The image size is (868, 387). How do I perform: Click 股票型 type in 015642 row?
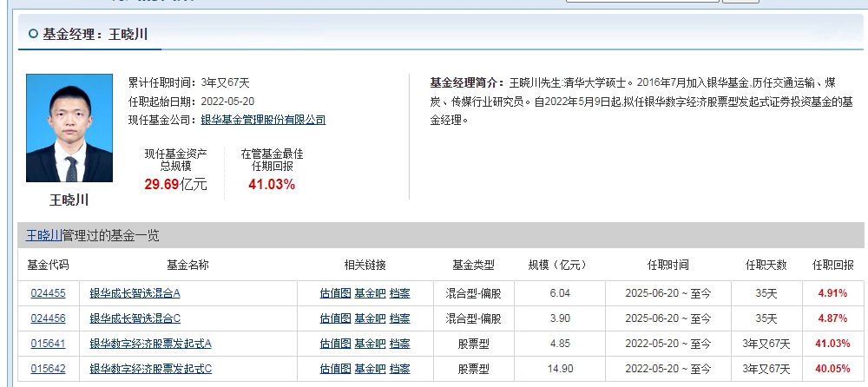tap(473, 368)
